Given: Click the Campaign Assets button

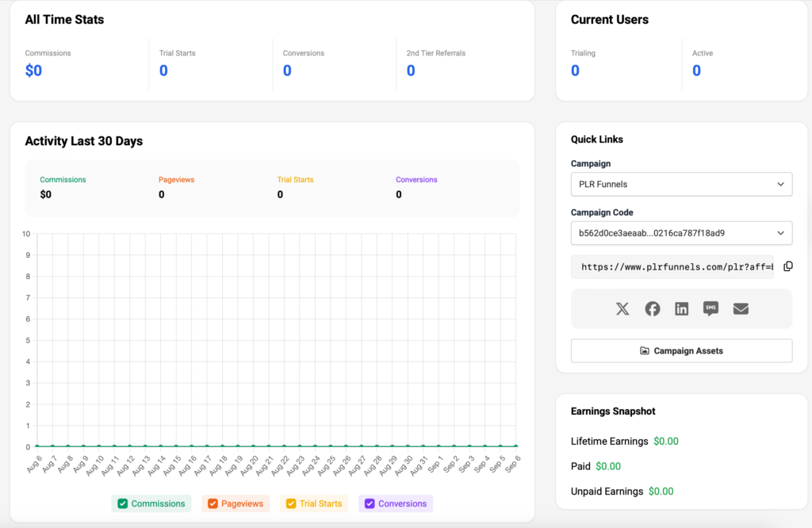Looking at the screenshot, I should [681, 350].
